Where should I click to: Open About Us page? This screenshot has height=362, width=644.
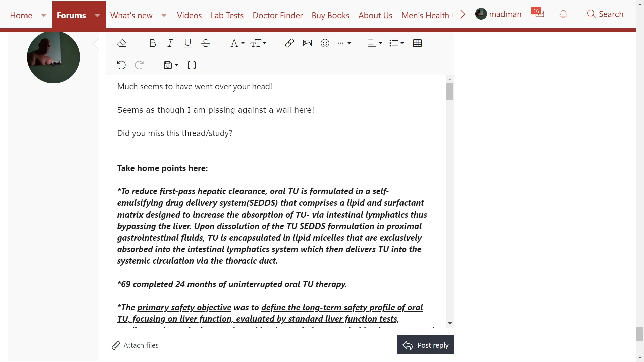pos(375,15)
